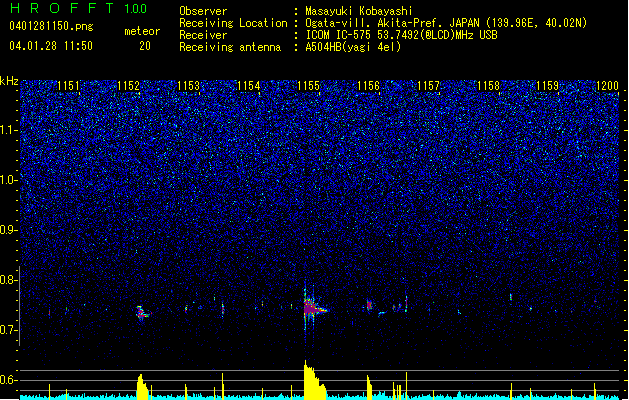Select the filename 0401281150.png

pyautogui.click(x=51, y=27)
